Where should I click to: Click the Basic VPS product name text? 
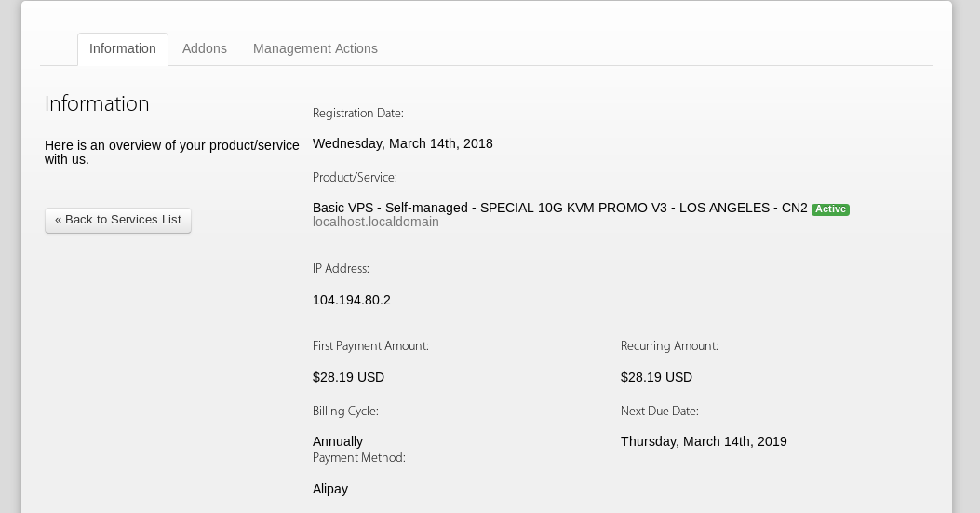pos(559,208)
